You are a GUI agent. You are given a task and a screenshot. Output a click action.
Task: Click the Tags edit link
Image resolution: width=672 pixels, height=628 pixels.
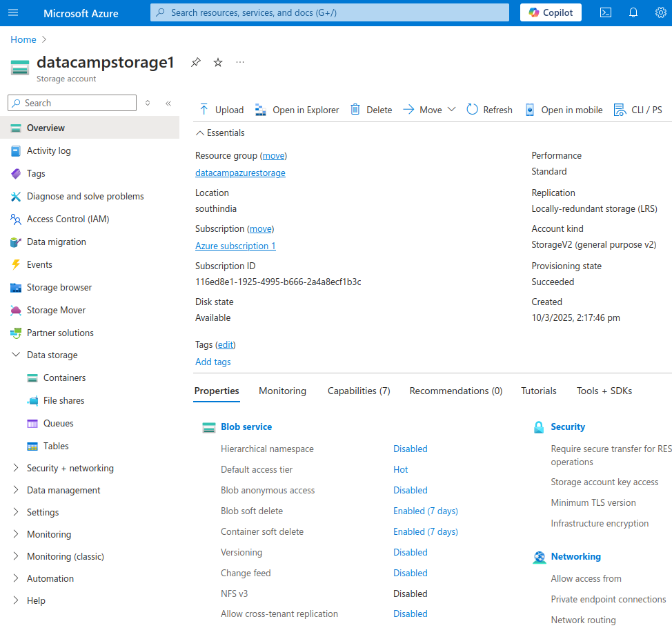coord(226,344)
